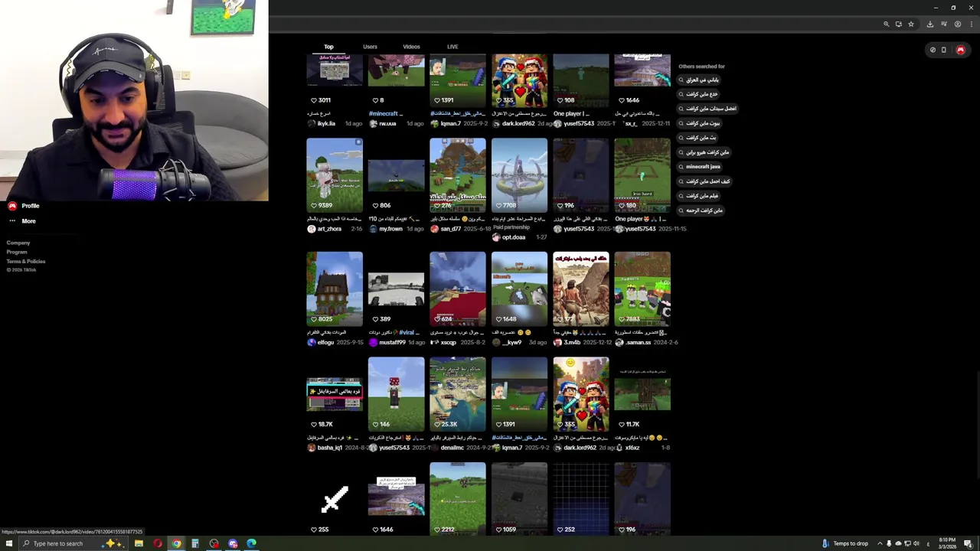Expand the Company footer section
The width and height of the screenshot is (980, 551).
click(x=18, y=243)
